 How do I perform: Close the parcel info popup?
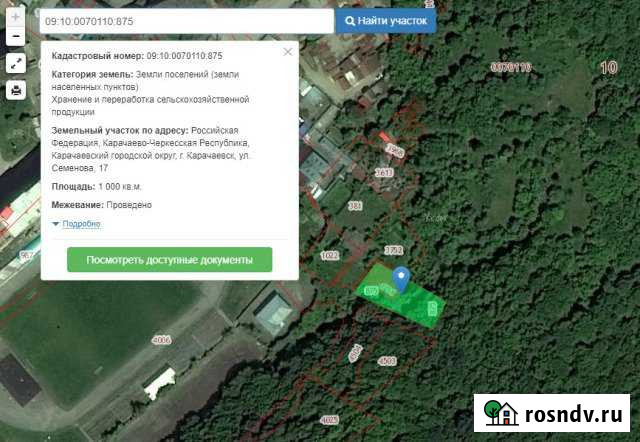pos(288,51)
